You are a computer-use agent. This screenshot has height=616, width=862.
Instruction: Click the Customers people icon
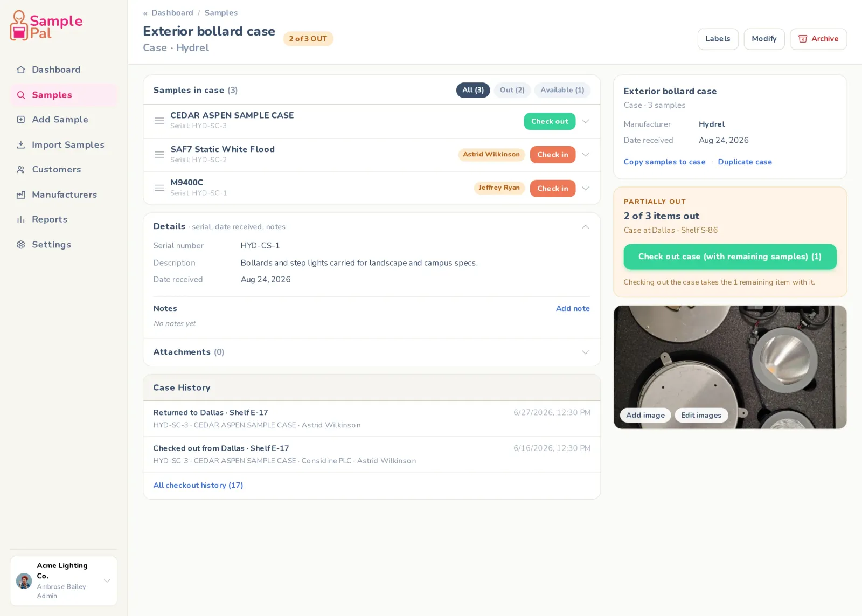click(21, 169)
